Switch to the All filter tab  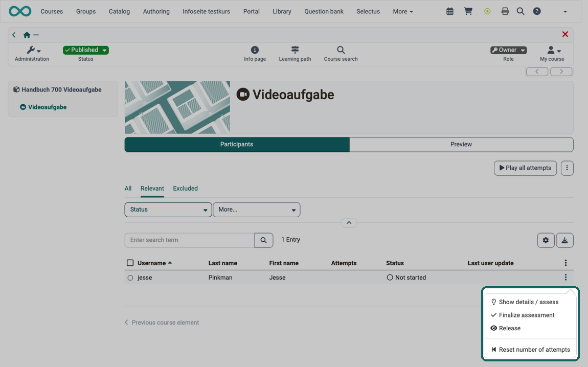click(x=128, y=189)
